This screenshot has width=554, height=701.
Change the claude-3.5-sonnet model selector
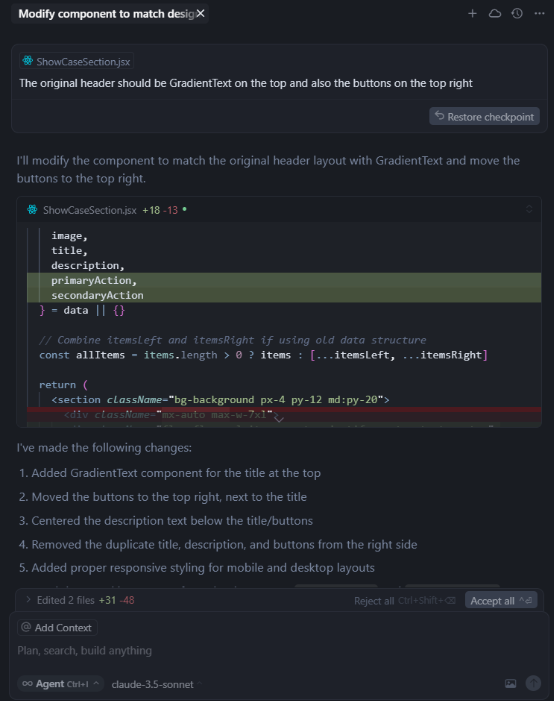(x=156, y=684)
